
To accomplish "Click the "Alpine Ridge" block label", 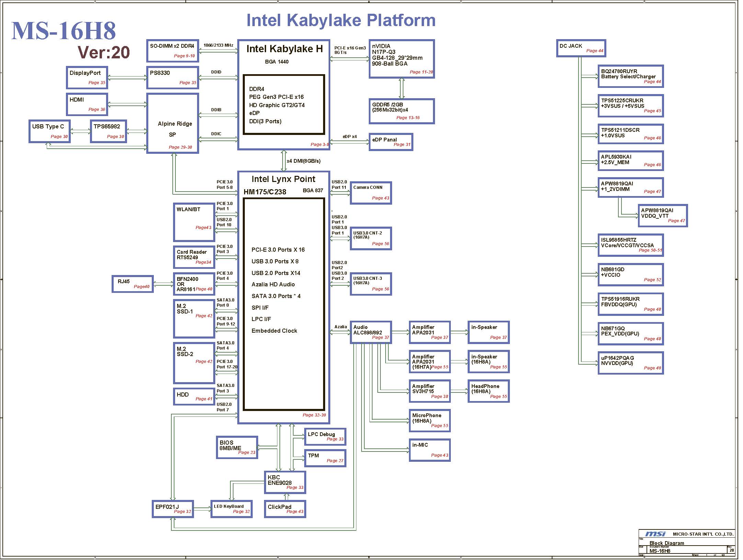I will (175, 124).
